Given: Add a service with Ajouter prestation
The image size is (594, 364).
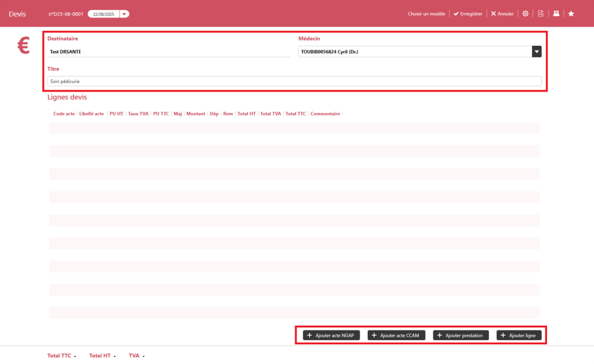Looking at the screenshot, I should (x=462, y=335).
